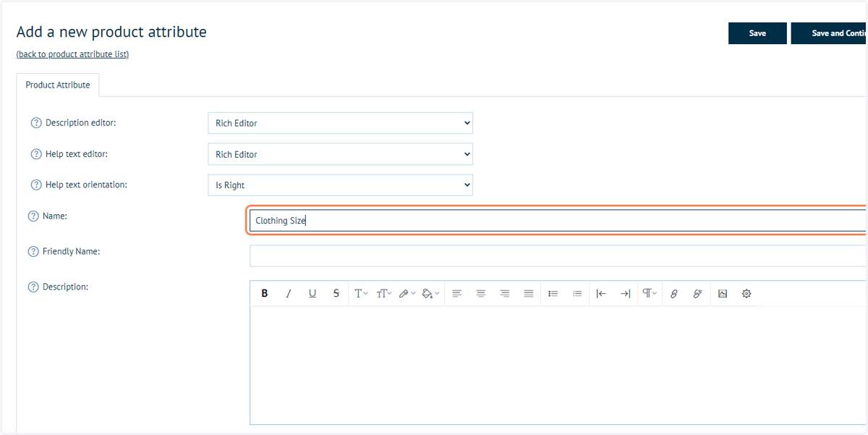Screen dimensions: 868x435
Task: Open the background fill color picker
Action: (x=430, y=294)
